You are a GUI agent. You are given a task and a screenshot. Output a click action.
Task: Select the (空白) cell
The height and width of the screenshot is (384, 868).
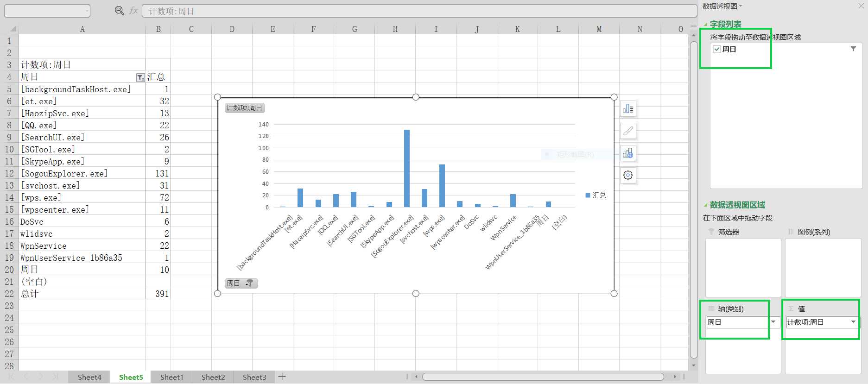pyautogui.click(x=82, y=282)
